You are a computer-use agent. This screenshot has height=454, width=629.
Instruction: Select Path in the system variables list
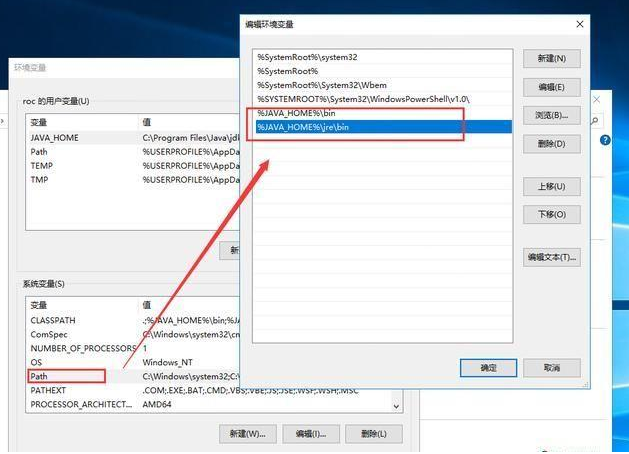coord(40,376)
